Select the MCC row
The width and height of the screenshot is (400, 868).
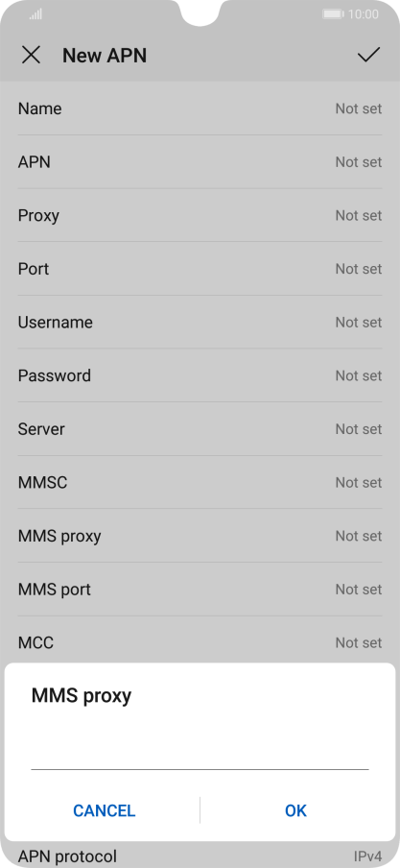pos(200,642)
